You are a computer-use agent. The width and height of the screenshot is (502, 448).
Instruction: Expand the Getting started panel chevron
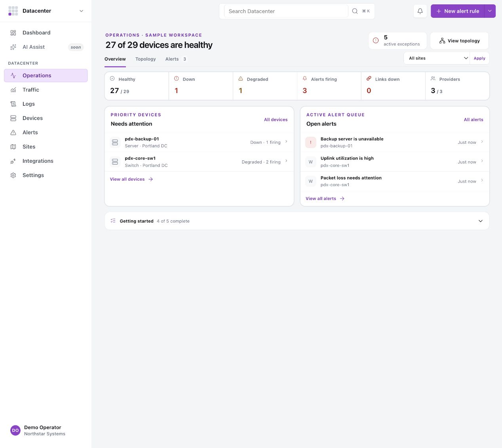[481, 221]
